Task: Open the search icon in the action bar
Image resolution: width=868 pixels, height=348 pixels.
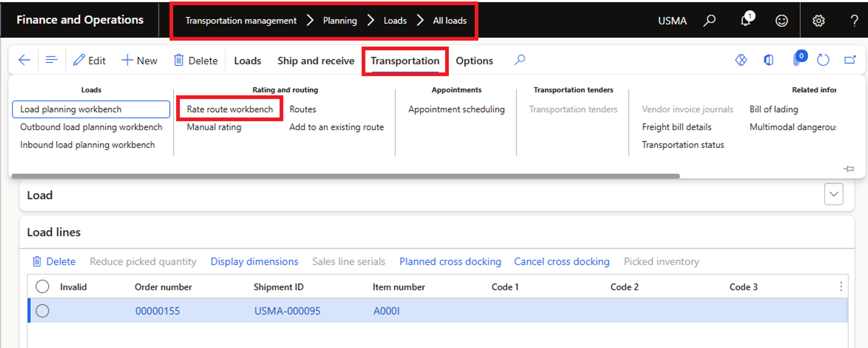Action: (520, 60)
